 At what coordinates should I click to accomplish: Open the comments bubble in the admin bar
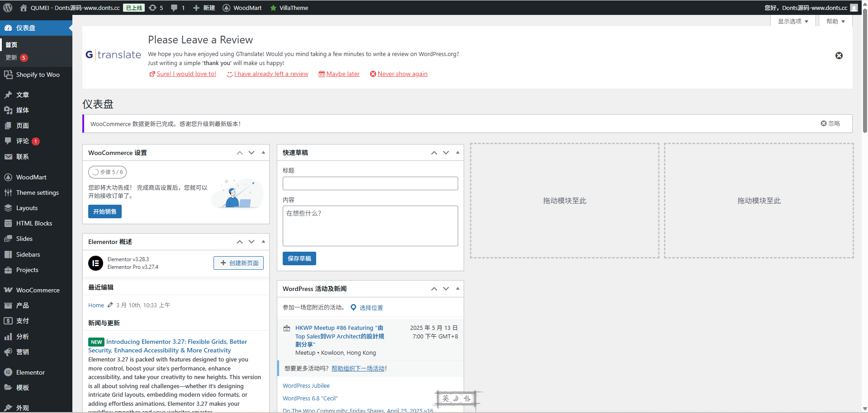[x=178, y=8]
